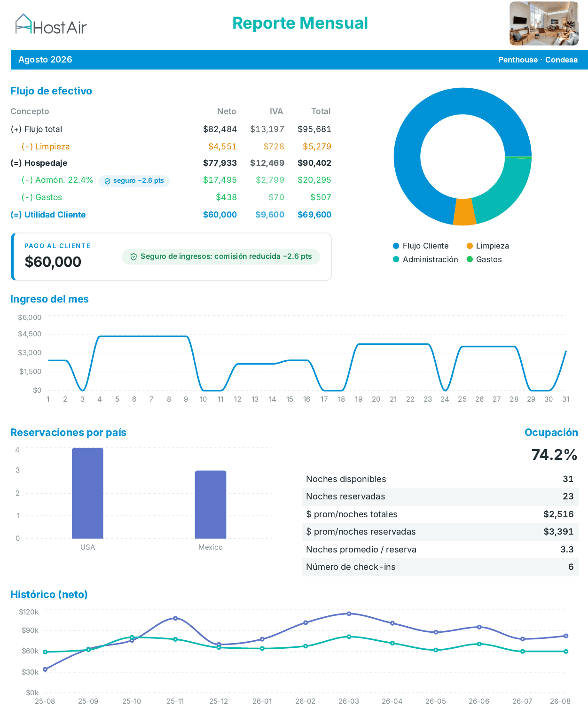
Task: Click the Utilidad Cliente total $69,600
Action: tap(314, 215)
